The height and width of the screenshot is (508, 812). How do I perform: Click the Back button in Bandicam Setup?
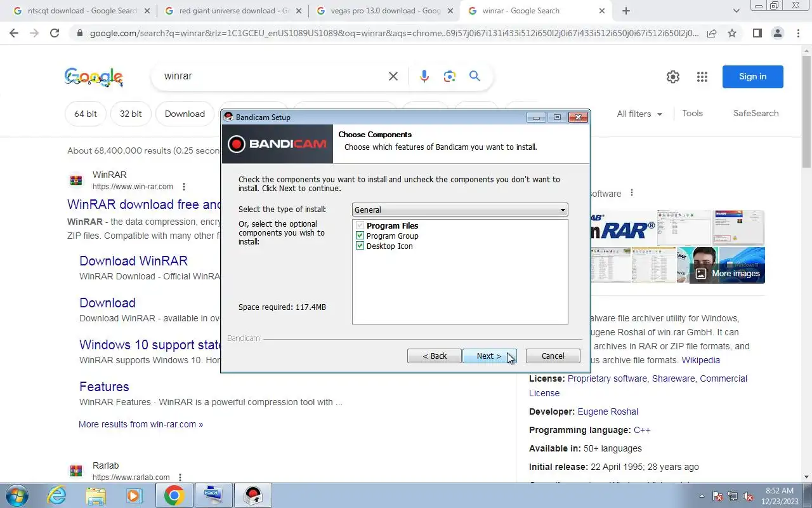(x=435, y=356)
